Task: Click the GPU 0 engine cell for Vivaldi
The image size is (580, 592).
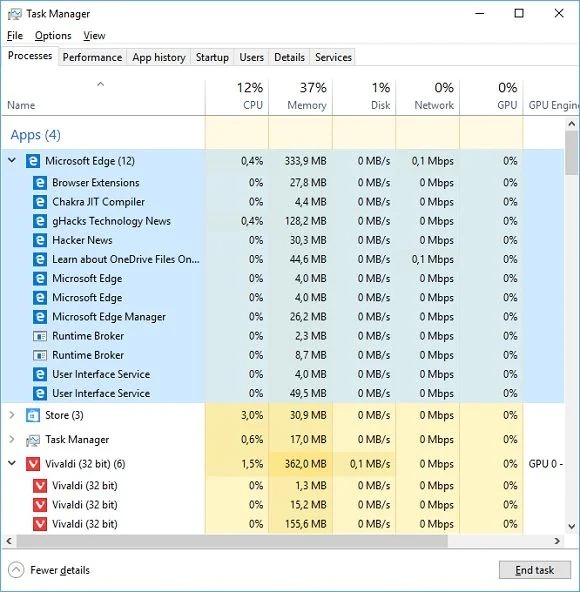Action: pos(544,464)
